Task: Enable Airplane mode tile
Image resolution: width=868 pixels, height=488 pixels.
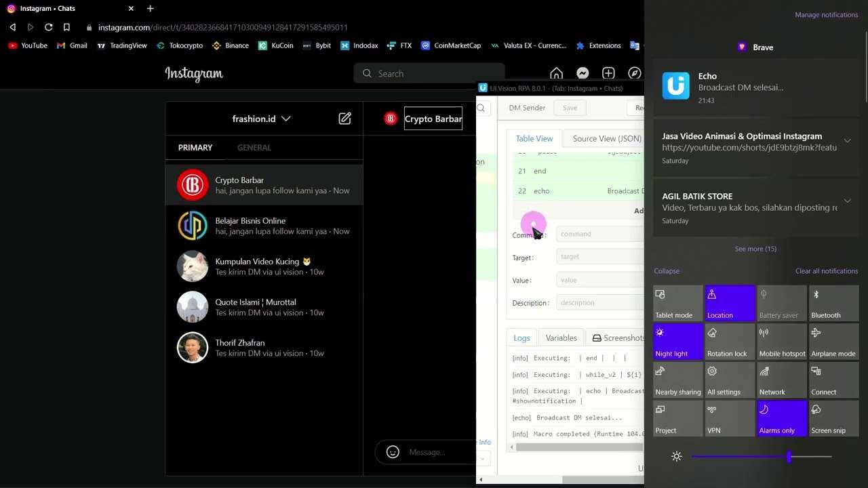Action: pyautogui.click(x=834, y=342)
